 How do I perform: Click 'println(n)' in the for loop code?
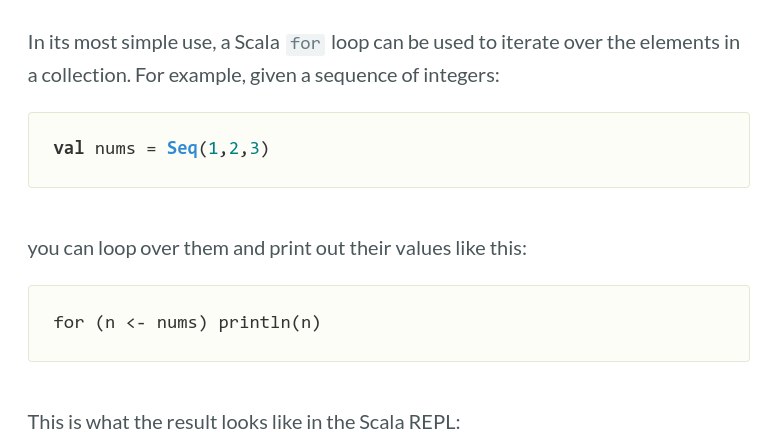[x=269, y=322]
